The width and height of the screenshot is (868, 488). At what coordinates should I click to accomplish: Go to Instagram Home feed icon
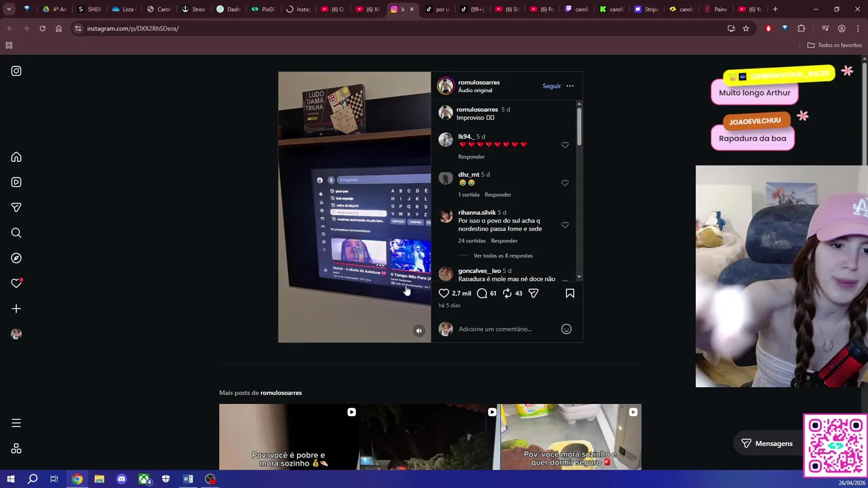pyautogui.click(x=16, y=157)
